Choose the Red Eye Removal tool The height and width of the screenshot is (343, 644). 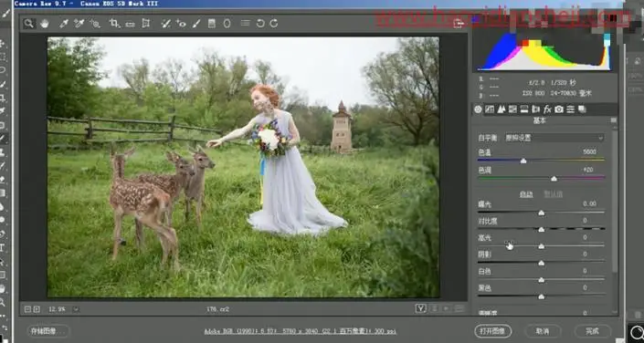181,24
